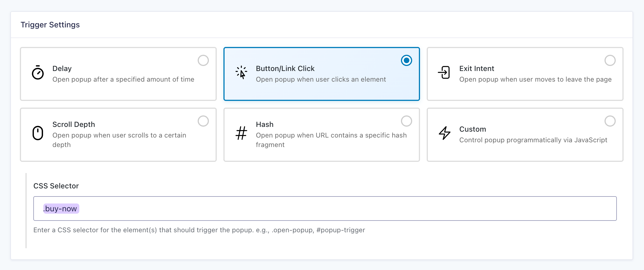The height and width of the screenshot is (270, 644).
Task: Select the Custom radio button
Action: (x=610, y=121)
